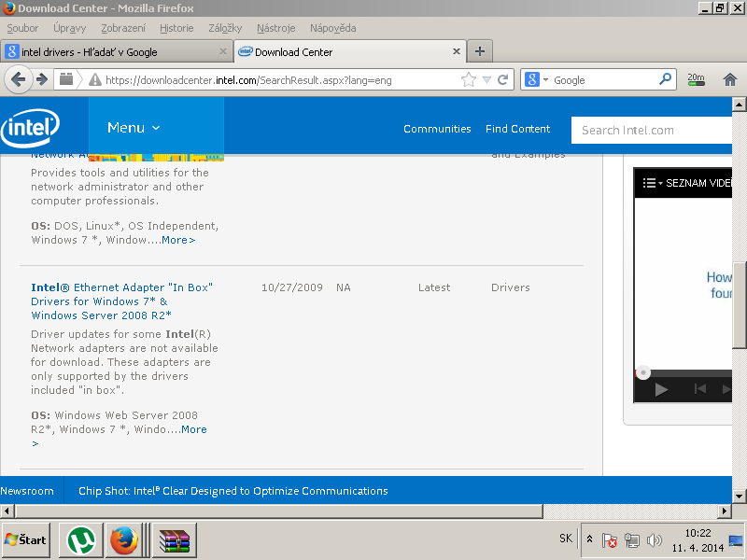747x560 pixels.
Task: Open the Nápověda menu
Action: coord(333,28)
